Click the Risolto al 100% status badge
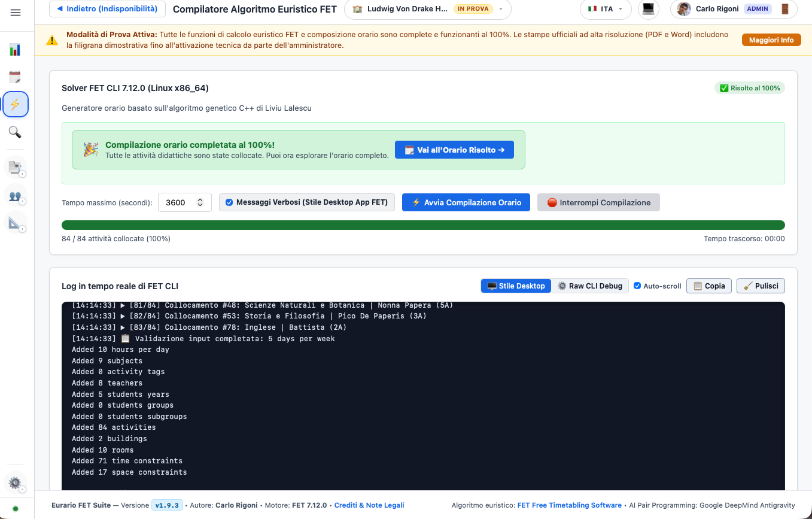This screenshot has height=519, width=812. click(x=750, y=88)
